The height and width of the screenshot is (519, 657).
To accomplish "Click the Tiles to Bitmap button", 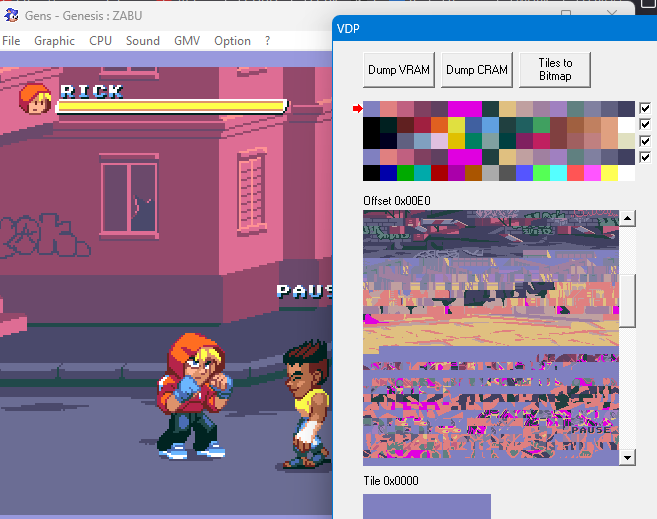I will coord(555,70).
